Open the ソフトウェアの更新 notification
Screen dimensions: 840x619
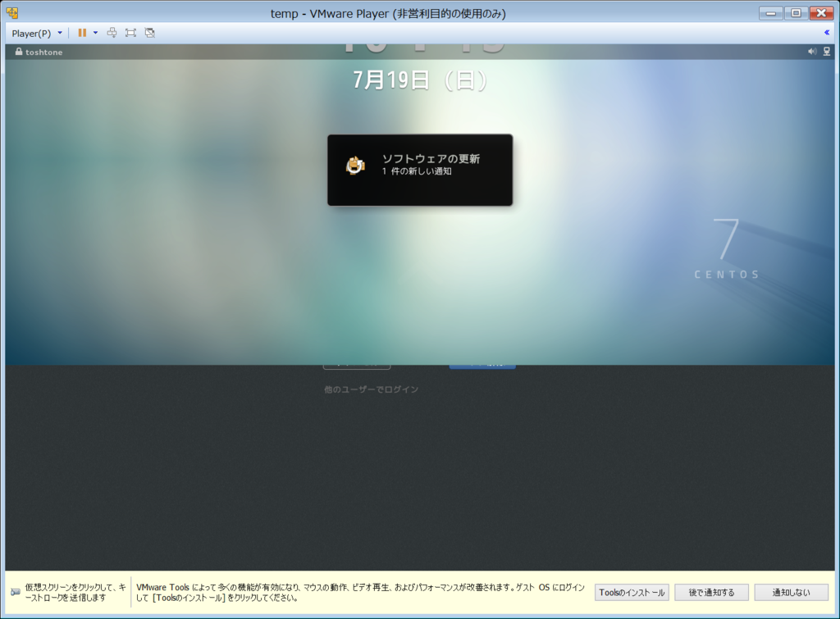tap(420, 170)
